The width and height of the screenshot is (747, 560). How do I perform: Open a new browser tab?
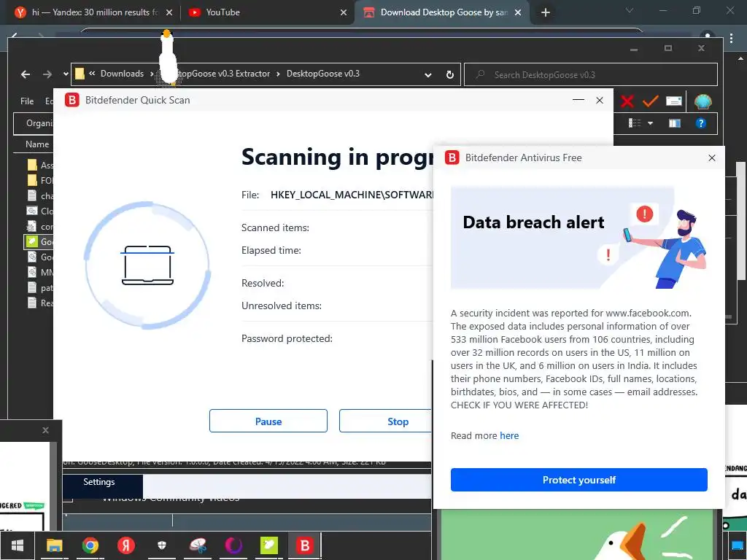(x=546, y=12)
